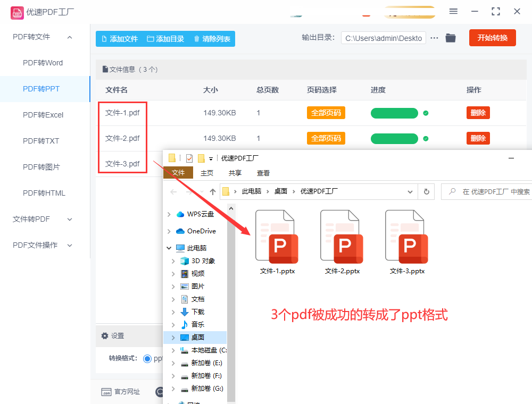Click the 优速PDF工厂 app logo icon
532x404 pixels.
[x=17, y=13]
